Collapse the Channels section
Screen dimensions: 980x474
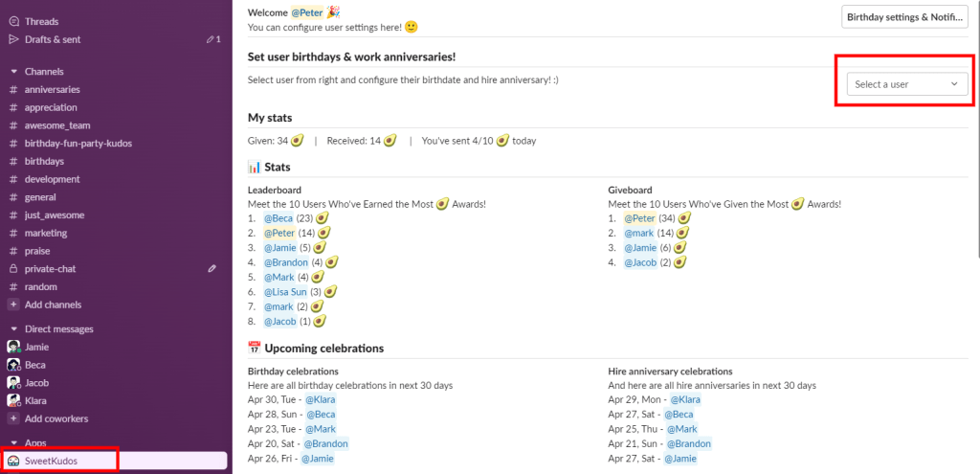(x=13, y=72)
